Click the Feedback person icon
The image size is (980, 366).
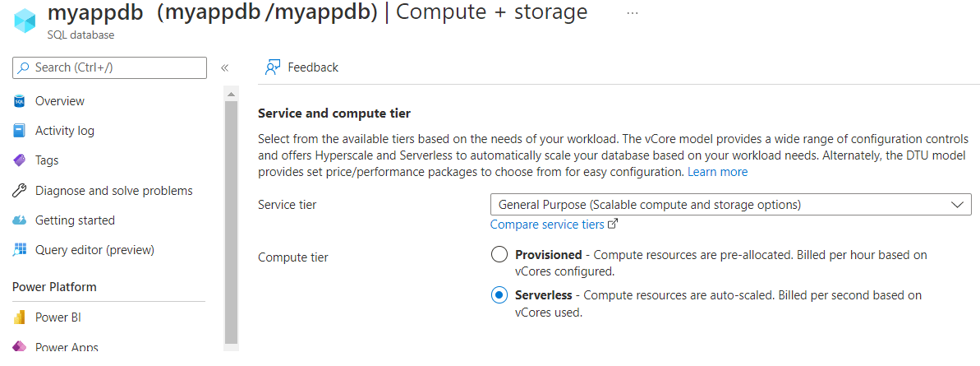(274, 67)
